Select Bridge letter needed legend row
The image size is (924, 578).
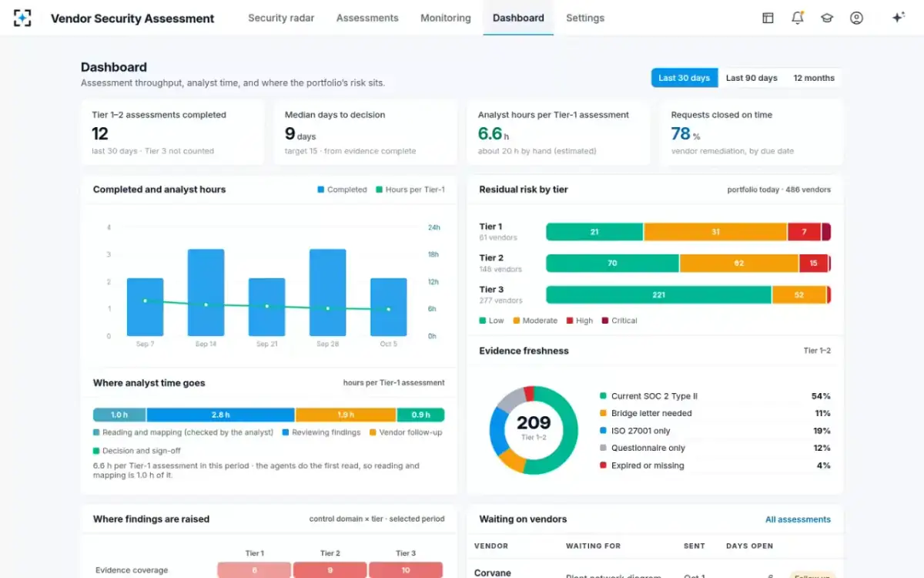715,413
